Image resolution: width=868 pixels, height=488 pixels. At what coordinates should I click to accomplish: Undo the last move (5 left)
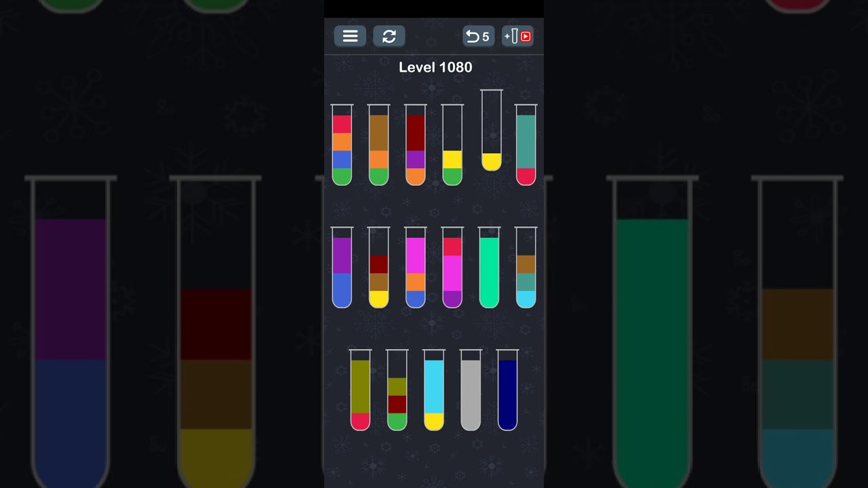479,37
